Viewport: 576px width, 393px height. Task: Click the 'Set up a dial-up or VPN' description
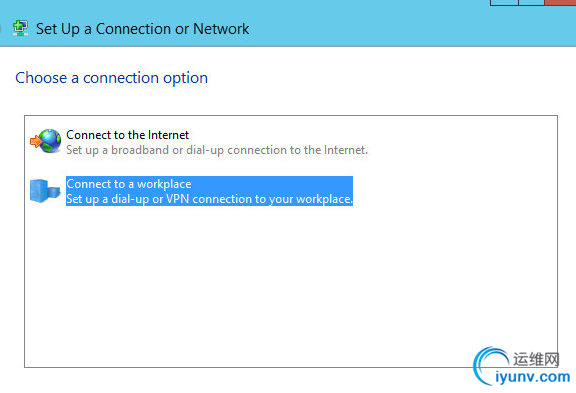209,199
